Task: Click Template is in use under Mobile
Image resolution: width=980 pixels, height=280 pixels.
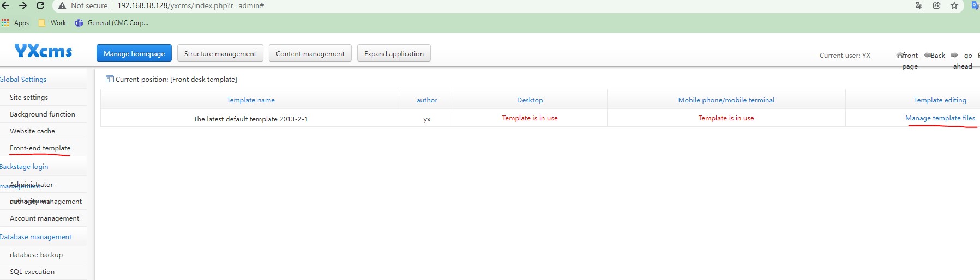Action: [726, 118]
